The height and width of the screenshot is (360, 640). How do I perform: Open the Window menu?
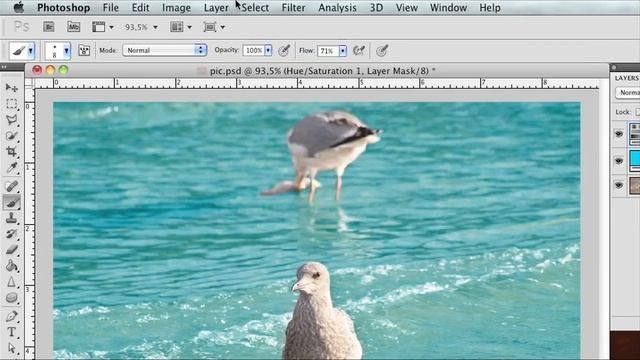[x=448, y=8]
